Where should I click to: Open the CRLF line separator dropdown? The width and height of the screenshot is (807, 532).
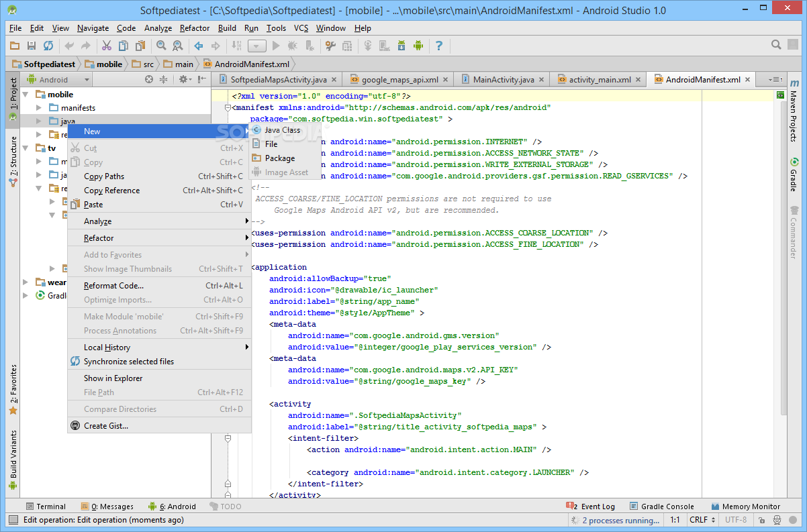coord(702,520)
